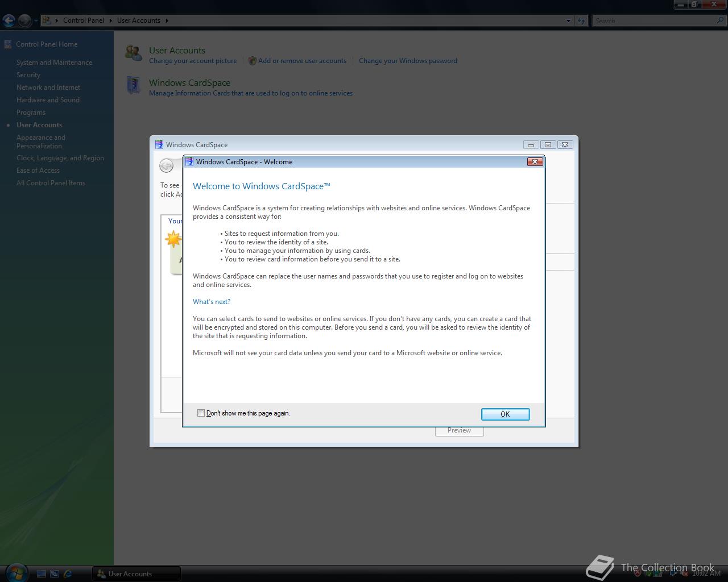Close the Windows CardSpace window behind the dialog
The image size is (728, 582).
pos(565,144)
